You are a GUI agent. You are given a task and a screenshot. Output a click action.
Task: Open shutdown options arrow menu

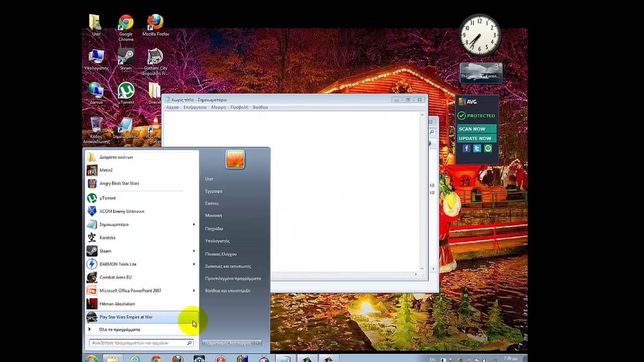(x=258, y=343)
